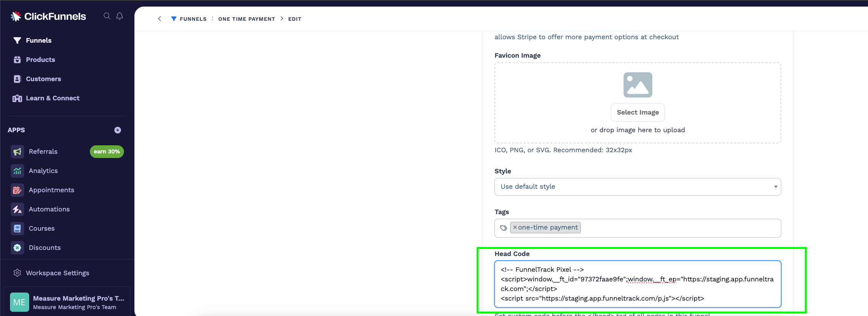Screen dimensions: 868x316
Task: Click the Style dropdown arrow
Action: [775, 187]
